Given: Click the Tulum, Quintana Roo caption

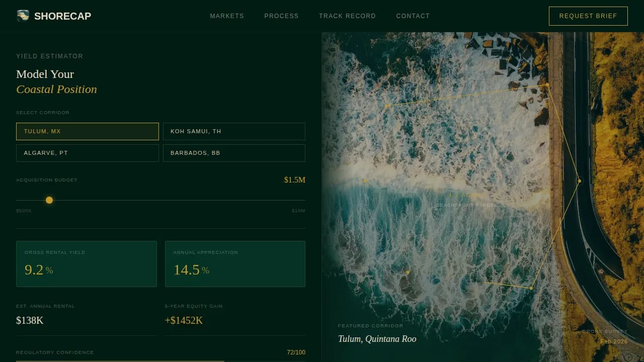Looking at the screenshot, I should click(377, 339).
